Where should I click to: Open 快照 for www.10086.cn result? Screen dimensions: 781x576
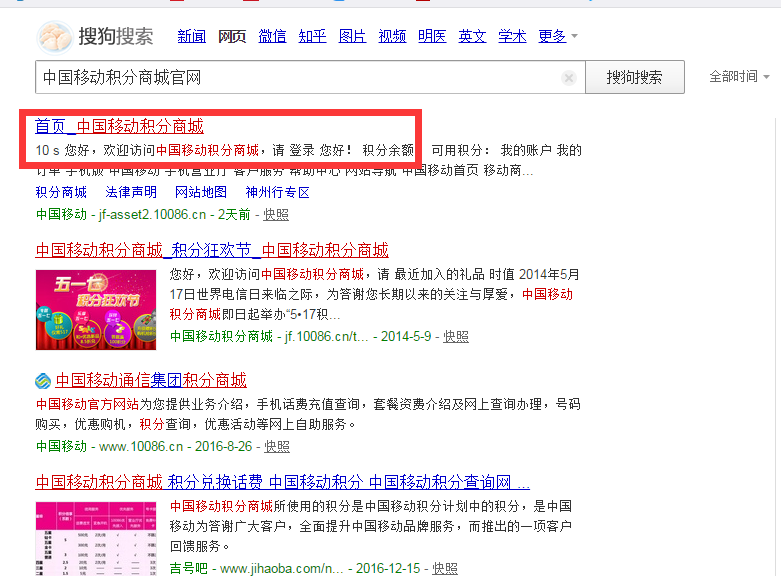276,446
